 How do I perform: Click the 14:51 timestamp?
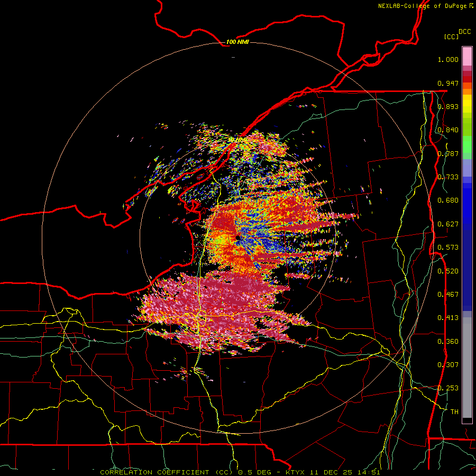pyautogui.click(x=370, y=472)
